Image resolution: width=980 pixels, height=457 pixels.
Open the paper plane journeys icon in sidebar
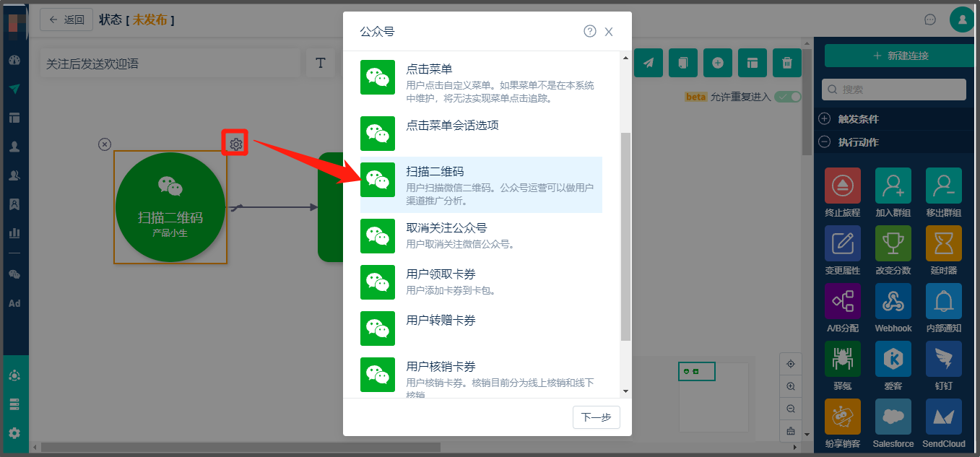(14, 89)
